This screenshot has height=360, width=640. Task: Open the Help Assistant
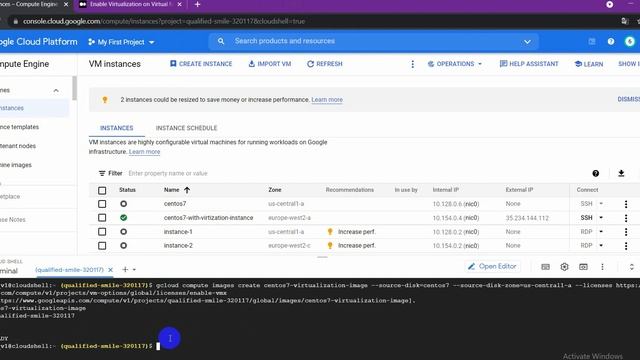click(529, 64)
